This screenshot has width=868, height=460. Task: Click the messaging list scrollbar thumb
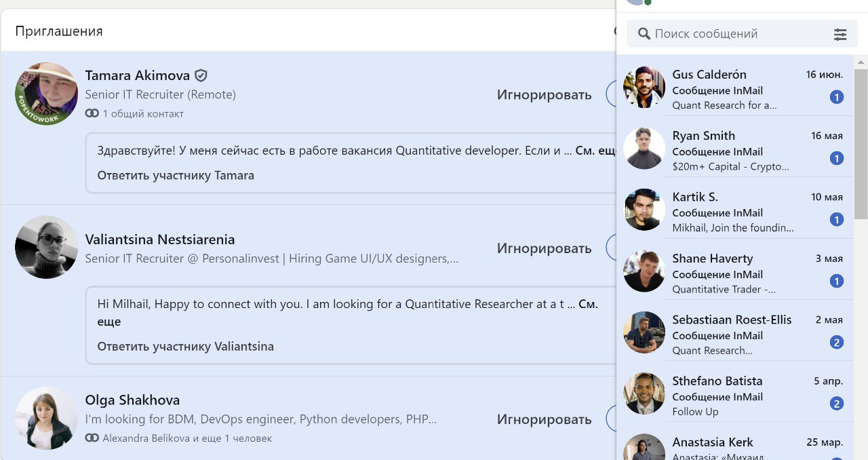point(861,142)
